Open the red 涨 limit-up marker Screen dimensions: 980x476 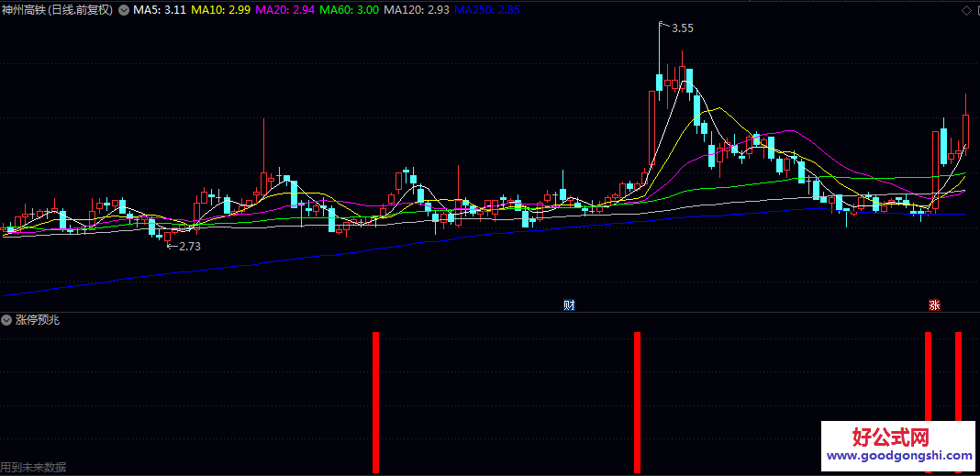(934, 305)
